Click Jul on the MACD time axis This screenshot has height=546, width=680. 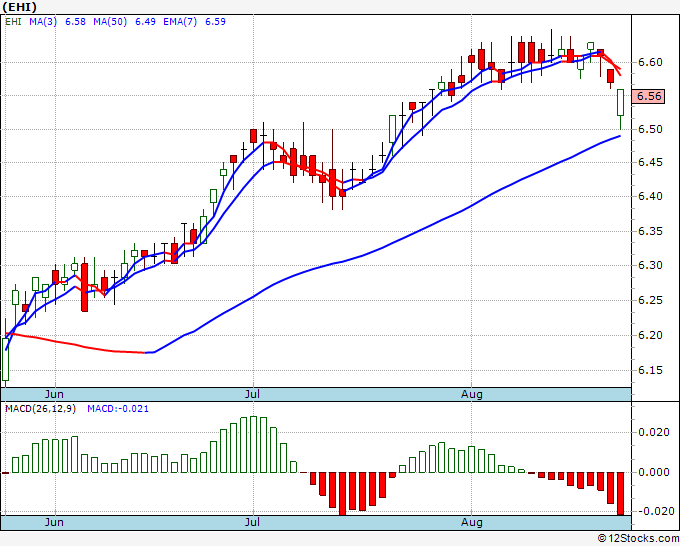(252, 522)
